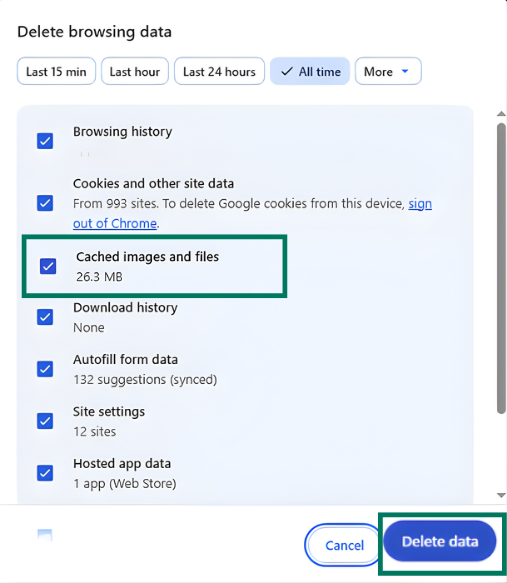Image resolution: width=507 pixels, height=583 pixels.
Task: Click the 12 sites text
Action: [x=95, y=432]
